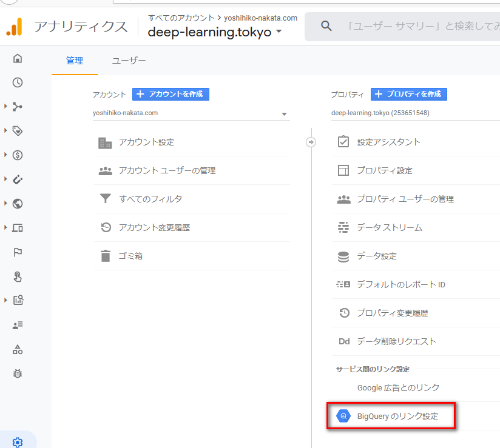The image size is (500, 448).
Task: Click the building icon for アカウント設定
Action: [105, 143]
